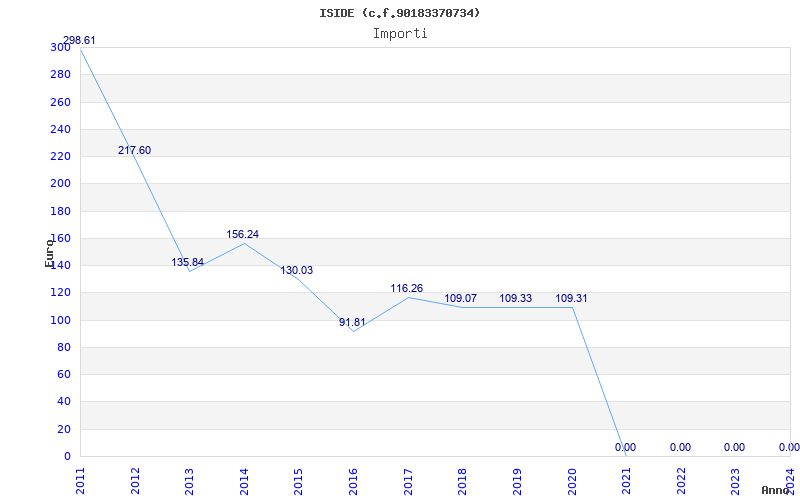Click the y-axis value 20
This screenshot has height=500, width=800.
[63, 430]
